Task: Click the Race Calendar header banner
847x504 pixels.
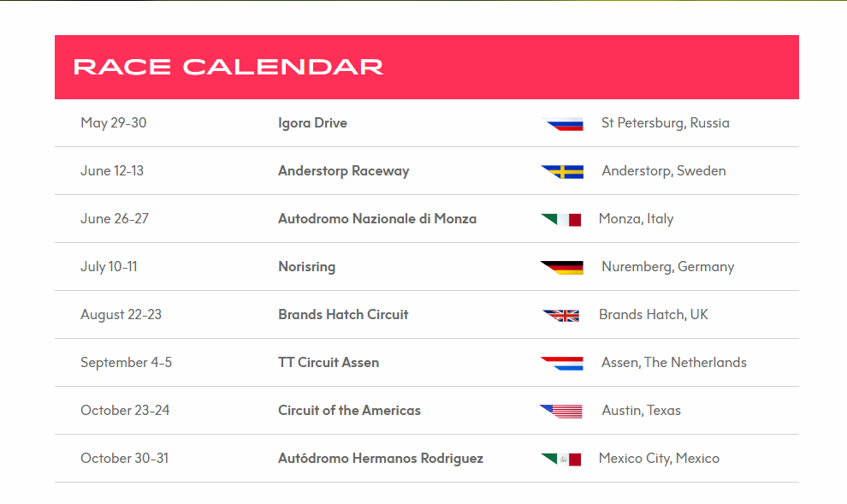Action: click(427, 67)
